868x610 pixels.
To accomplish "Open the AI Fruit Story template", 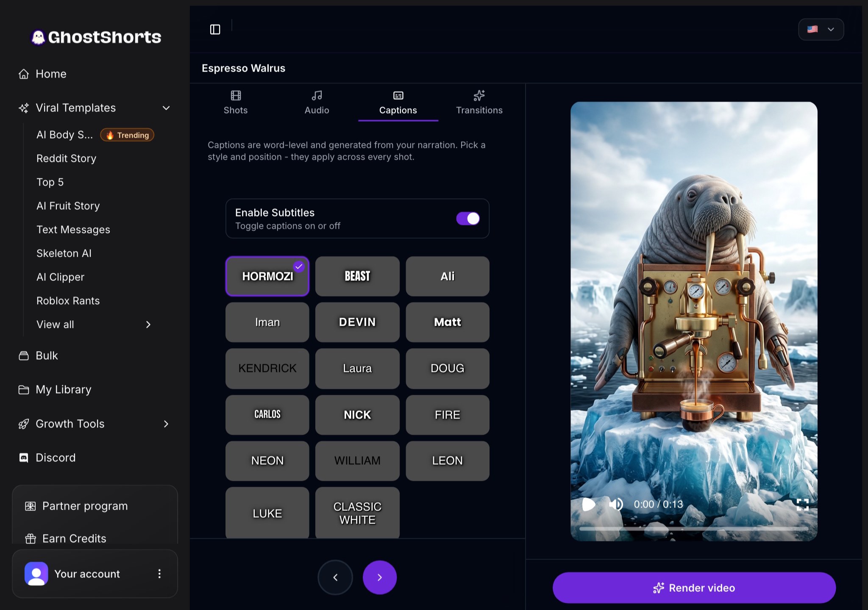I will coord(68,206).
